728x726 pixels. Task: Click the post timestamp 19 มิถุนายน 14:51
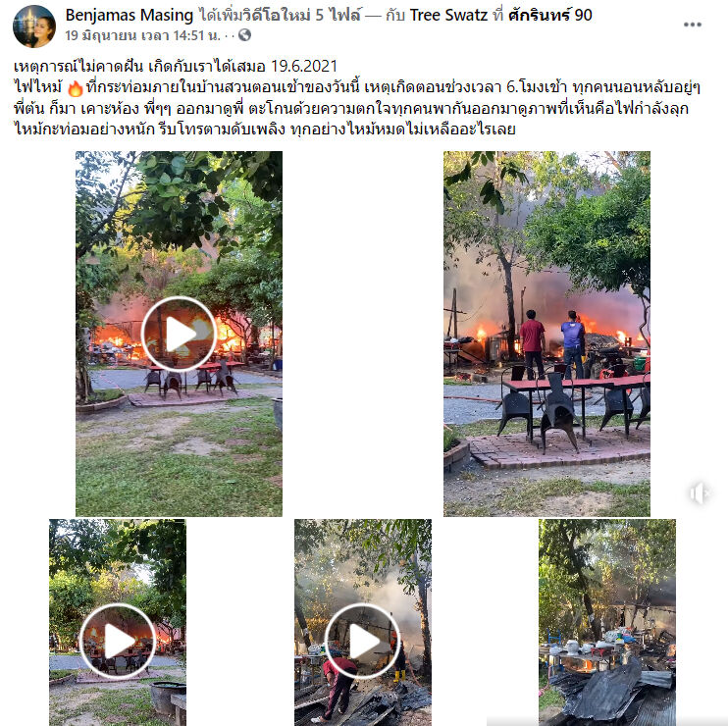(142, 35)
